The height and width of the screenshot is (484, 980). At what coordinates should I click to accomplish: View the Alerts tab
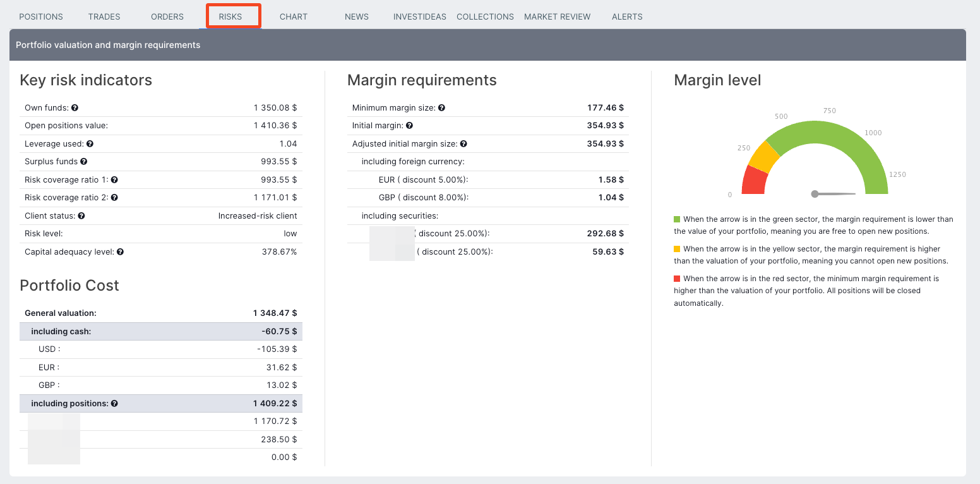click(x=627, y=16)
